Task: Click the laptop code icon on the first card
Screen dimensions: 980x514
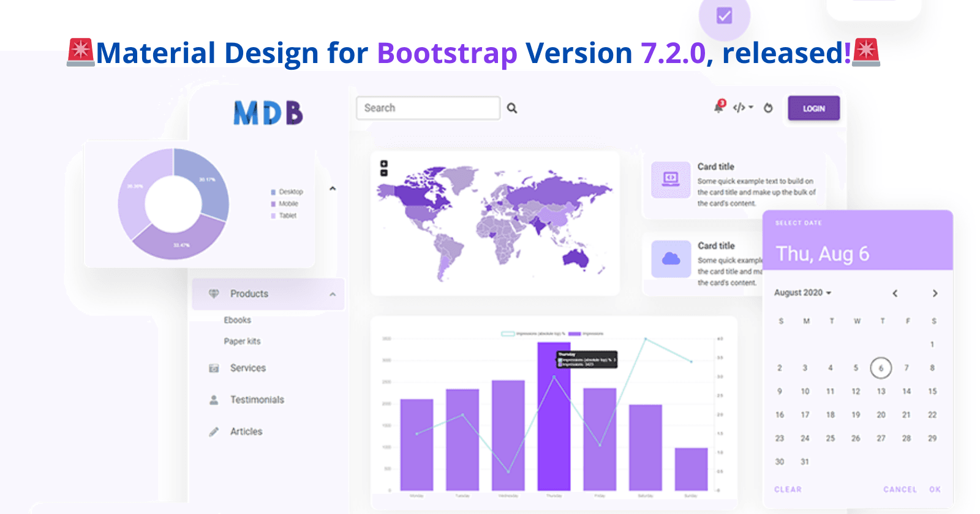Action: [671, 179]
